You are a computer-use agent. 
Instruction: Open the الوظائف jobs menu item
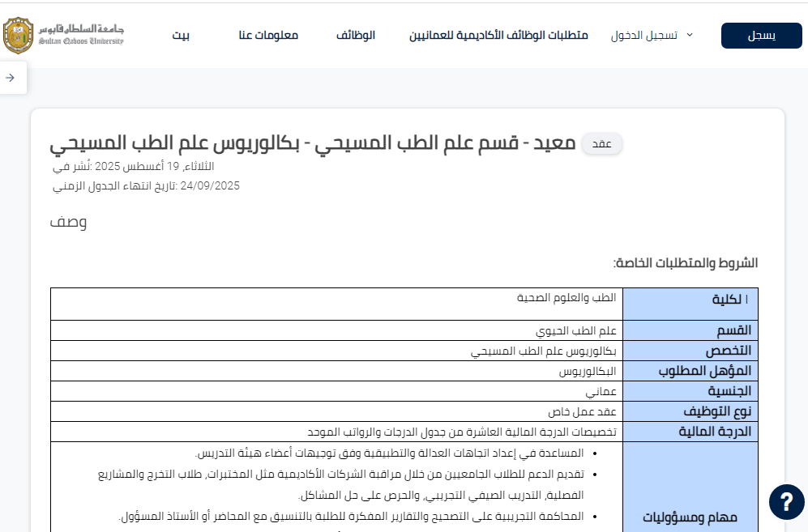(x=356, y=36)
